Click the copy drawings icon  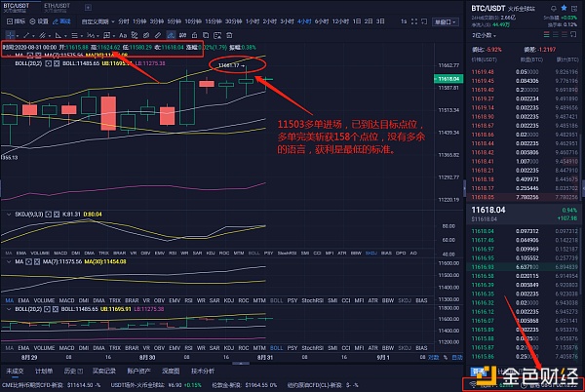[x=206, y=35]
